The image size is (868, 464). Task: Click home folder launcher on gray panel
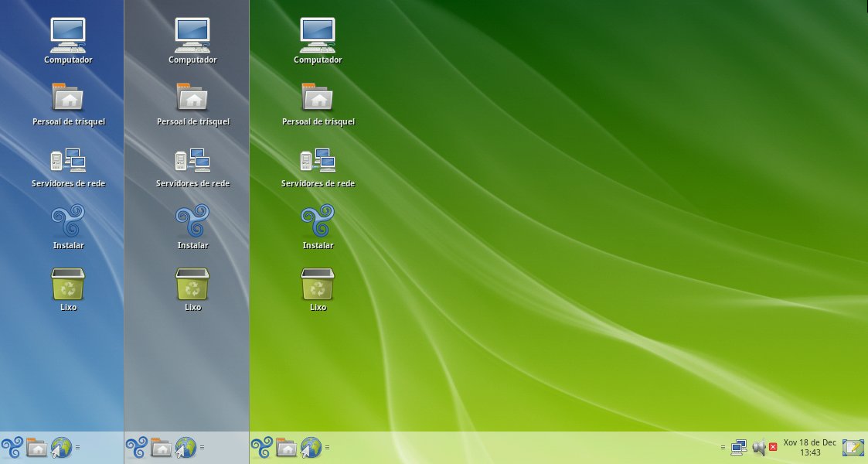(x=162, y=448)
